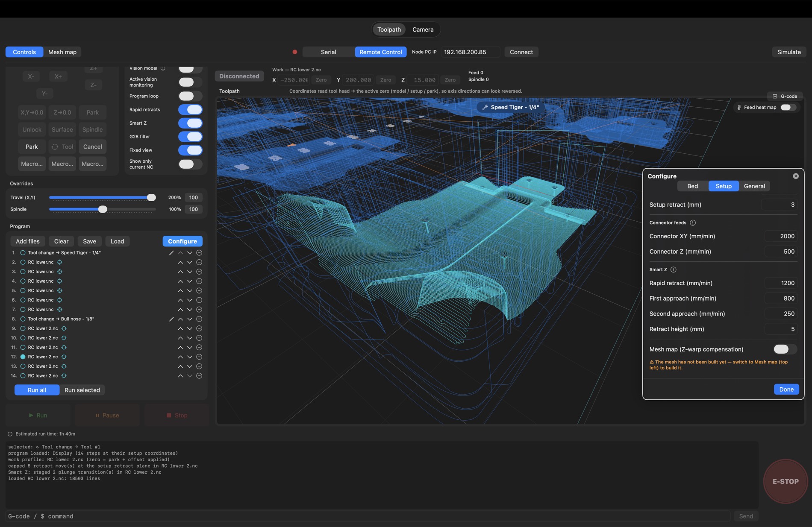This screenshot has height=527, width=812.
Task: Turn on the Feed heat map toggle
Action: pos(788,107)
